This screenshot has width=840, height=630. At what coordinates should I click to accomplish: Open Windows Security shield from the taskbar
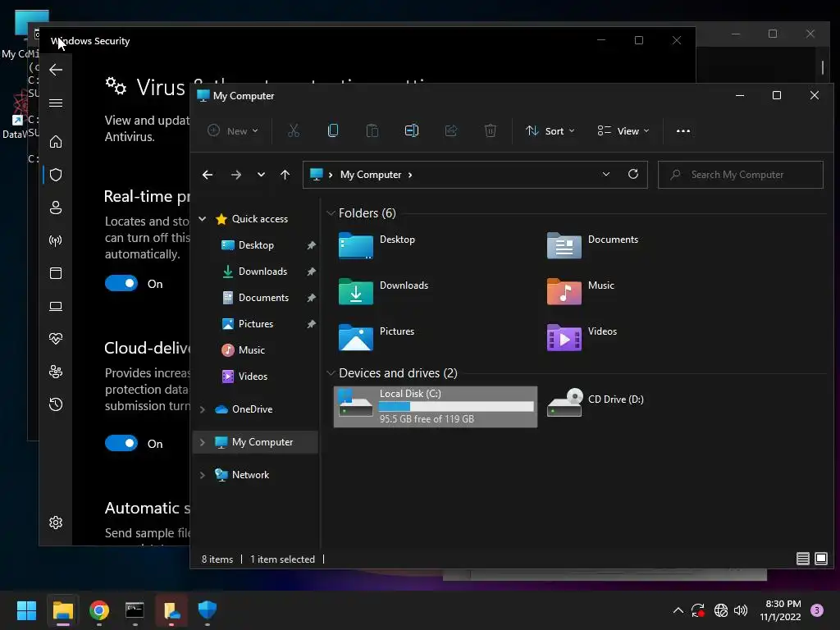coord(208,609)
